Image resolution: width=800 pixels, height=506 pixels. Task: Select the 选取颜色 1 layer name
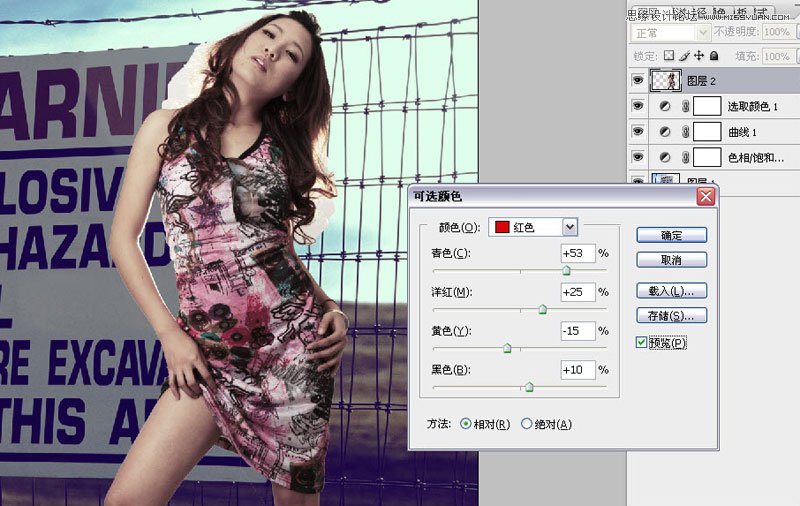pyautogui.click(x=753, y=106)
